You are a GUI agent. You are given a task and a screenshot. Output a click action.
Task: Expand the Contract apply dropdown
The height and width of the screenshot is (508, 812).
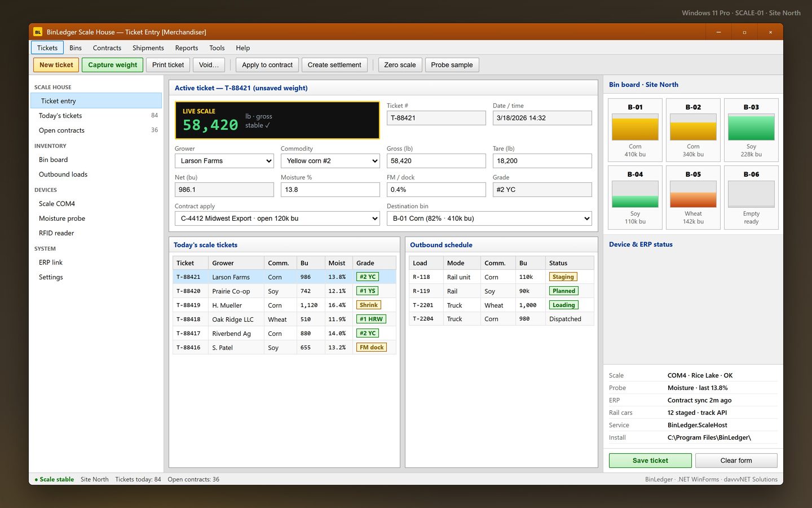277,218
